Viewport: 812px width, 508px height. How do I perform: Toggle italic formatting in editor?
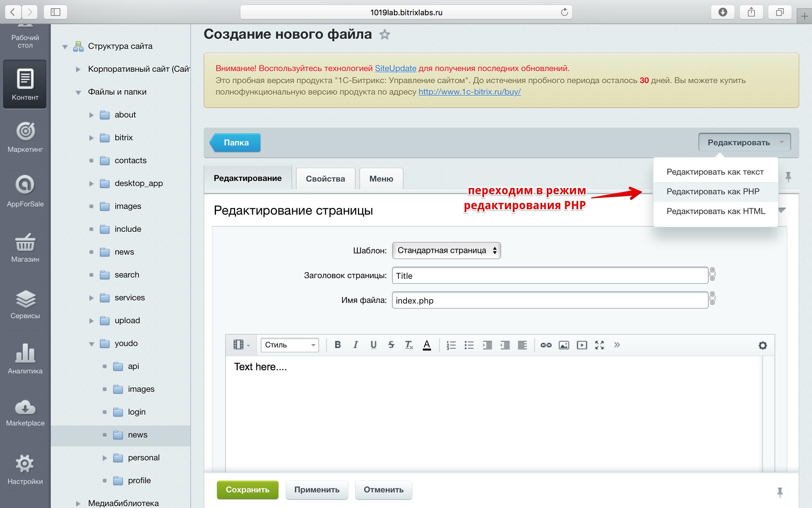(x=356, y=345)
